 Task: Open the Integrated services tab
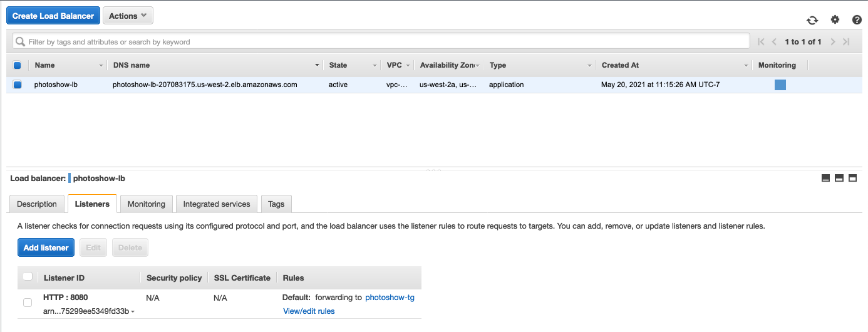pyautogui.click(x=217, y=204)
